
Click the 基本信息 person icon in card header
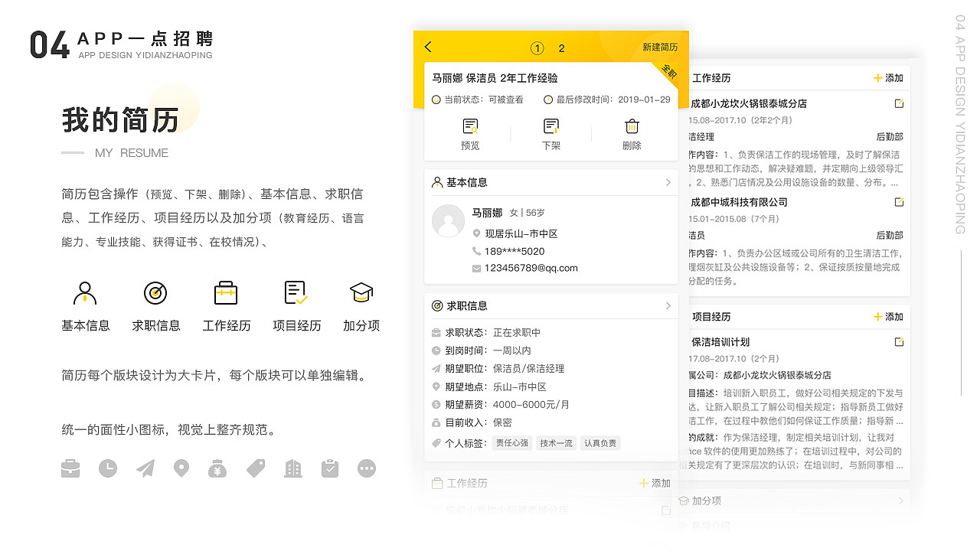[437, 182]
